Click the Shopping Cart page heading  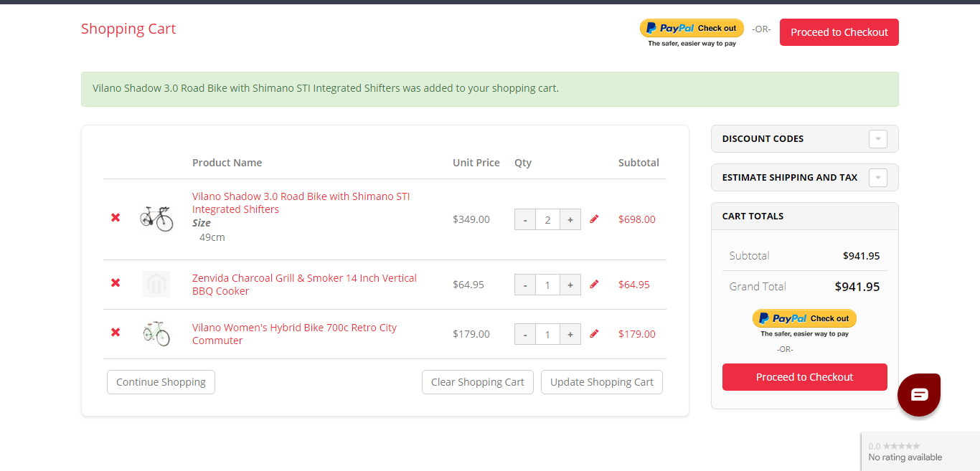click(x=128, y=29)
